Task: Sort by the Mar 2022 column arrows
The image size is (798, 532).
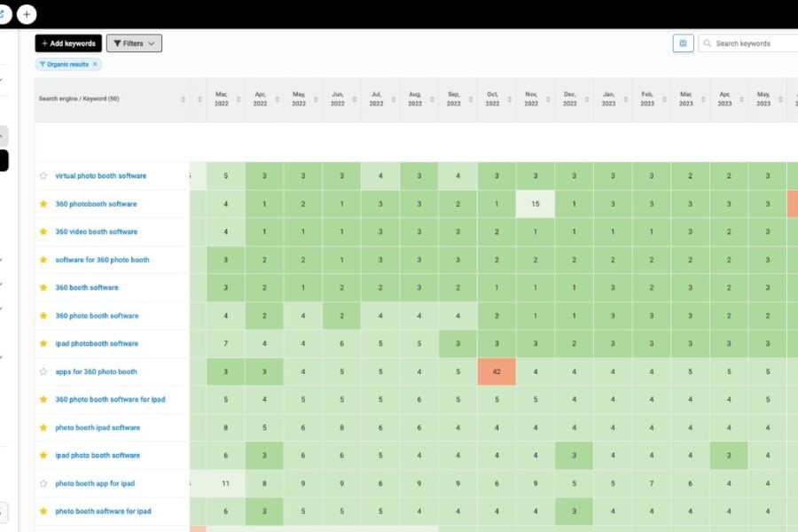Action: pyautogui.click(x=238, y=99)
